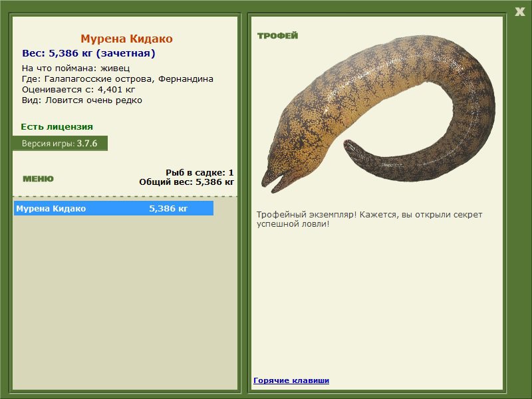Click the Вес: 5,386 кг (зачетная) line
This screenshot has width=532, height=399.
pos(88,53)
